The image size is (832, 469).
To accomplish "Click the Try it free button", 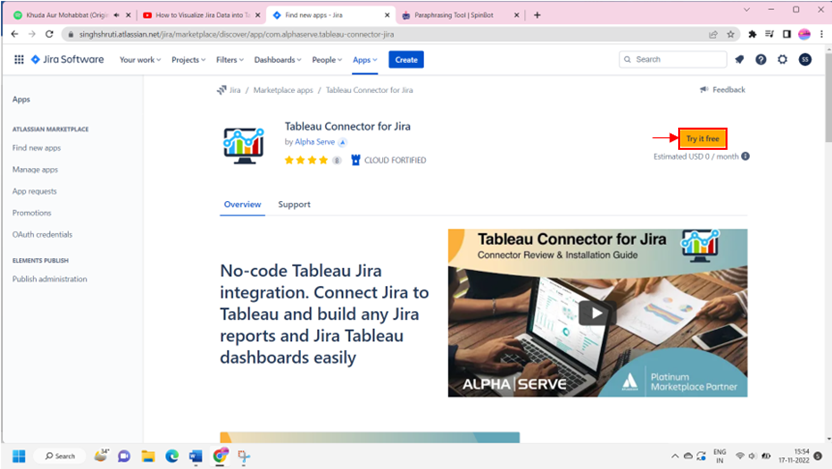I will [703, 138].
